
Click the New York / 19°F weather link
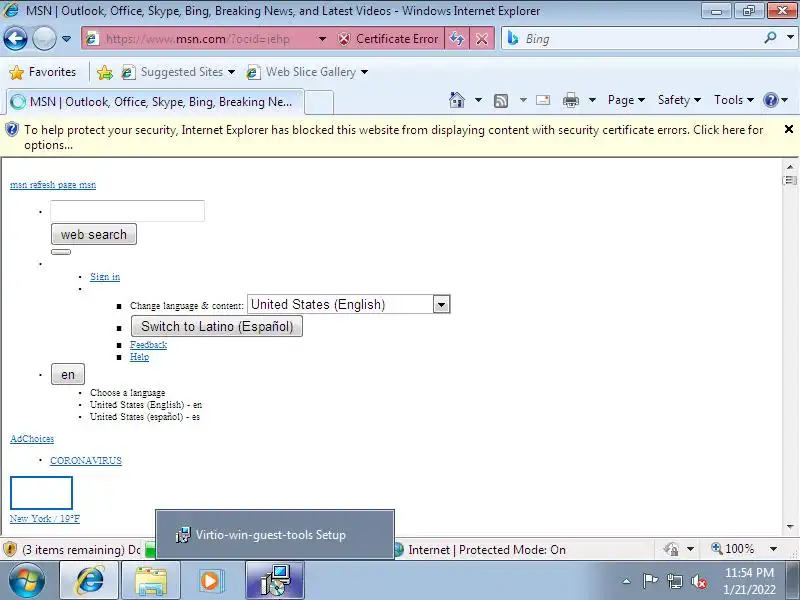45,519
